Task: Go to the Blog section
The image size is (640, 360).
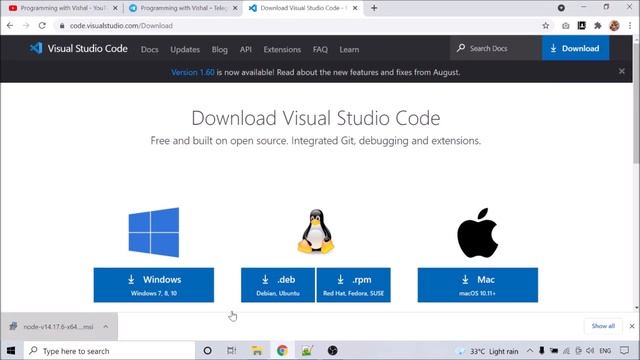Action: click(220, 49)
